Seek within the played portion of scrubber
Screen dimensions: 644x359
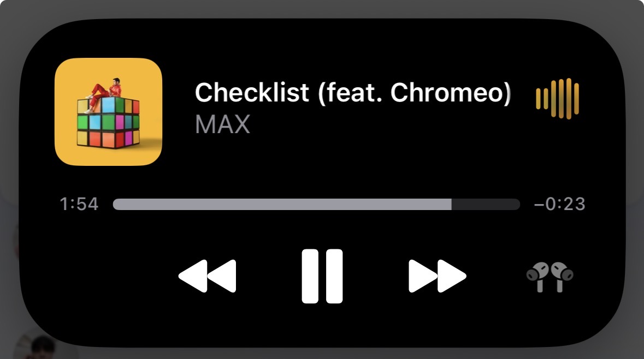[x=282, y=204]
